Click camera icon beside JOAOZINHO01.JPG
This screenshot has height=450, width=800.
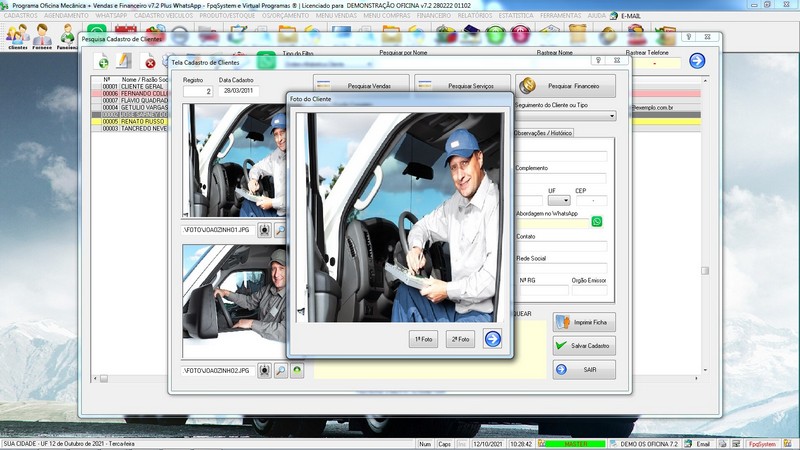(264, 230)
